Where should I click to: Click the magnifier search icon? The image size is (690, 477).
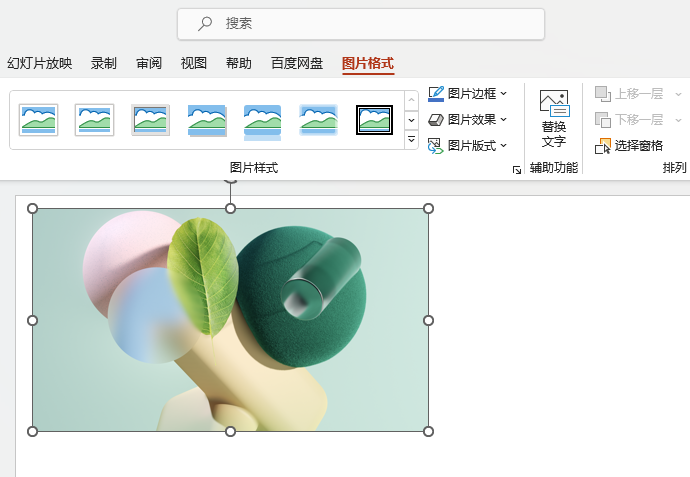pos(205,23)
